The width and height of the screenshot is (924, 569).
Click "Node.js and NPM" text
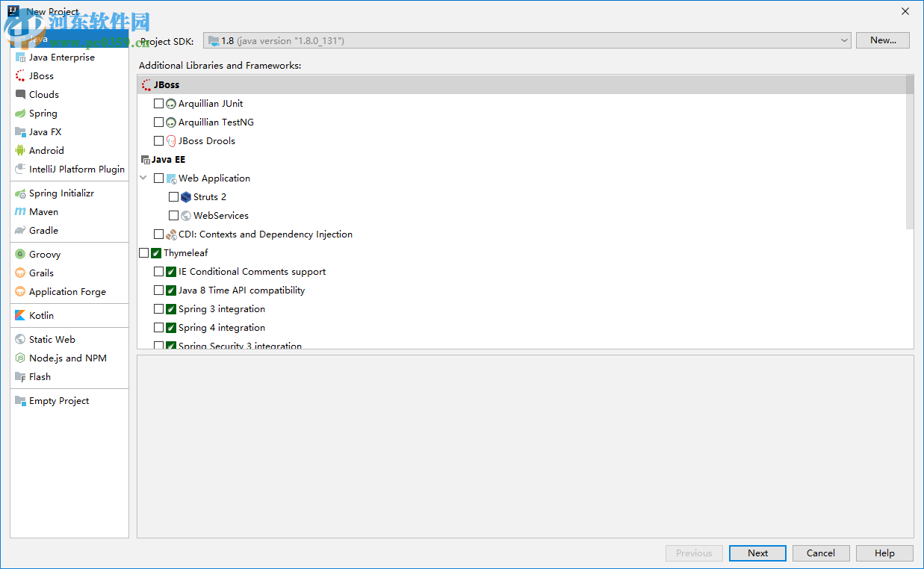pyautogui.click(x=68, y=358)
